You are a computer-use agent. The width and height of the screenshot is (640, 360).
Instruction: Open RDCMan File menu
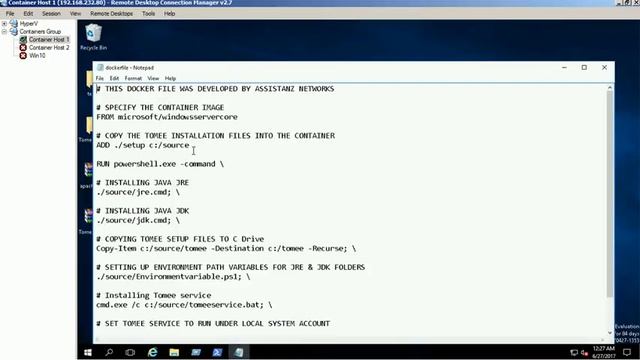tap(10, 13)
